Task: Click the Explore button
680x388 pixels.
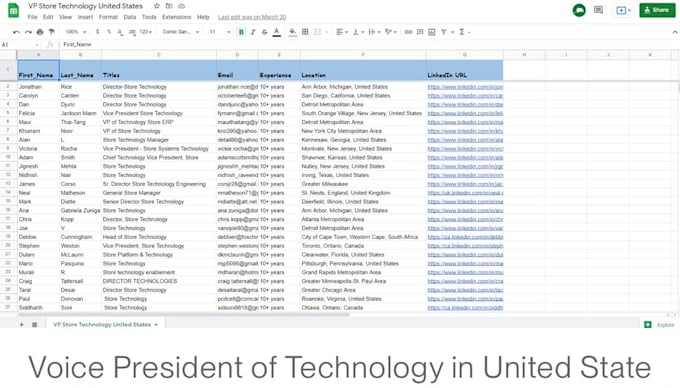Action: point(660,325)
